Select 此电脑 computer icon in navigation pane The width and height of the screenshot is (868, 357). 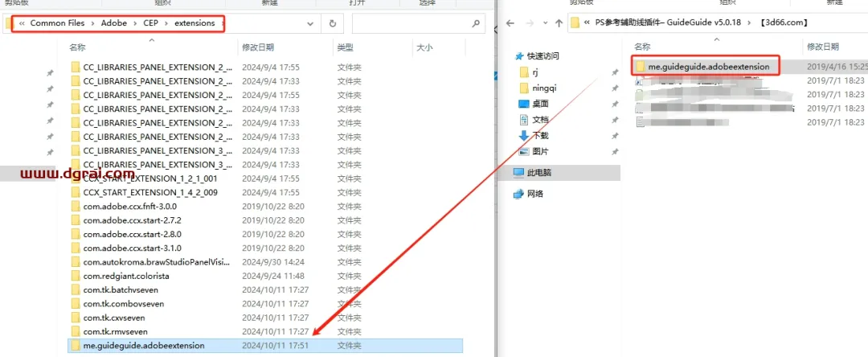pos(518,173)
